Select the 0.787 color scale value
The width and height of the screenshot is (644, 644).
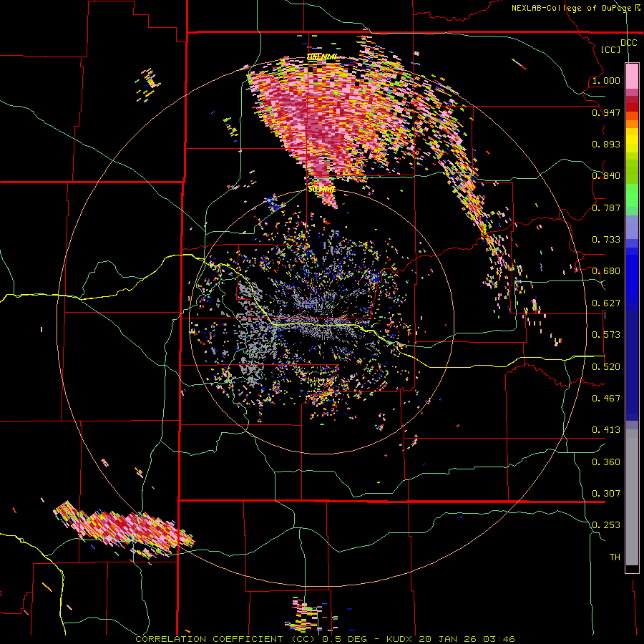click(x=606, y=208)
